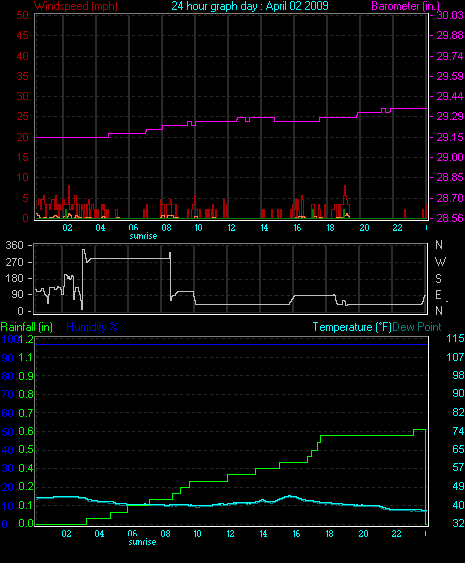Viewport: 465px width, 563px height.
Task: Click the Temperature (°F) legend label
Action: (352, 327)
